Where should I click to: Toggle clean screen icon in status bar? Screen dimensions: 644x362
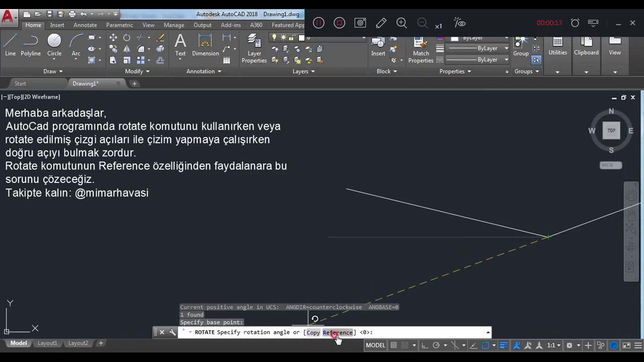[626, 345]
